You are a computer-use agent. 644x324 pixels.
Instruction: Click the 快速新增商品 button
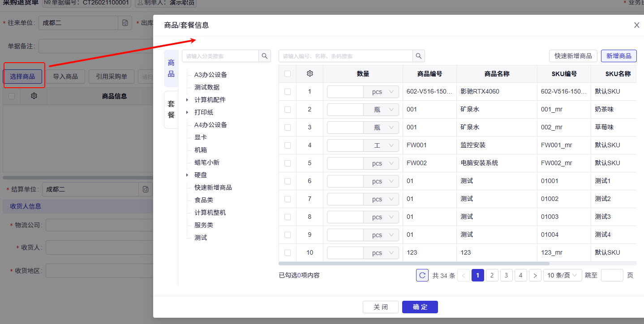click(573, 56)
